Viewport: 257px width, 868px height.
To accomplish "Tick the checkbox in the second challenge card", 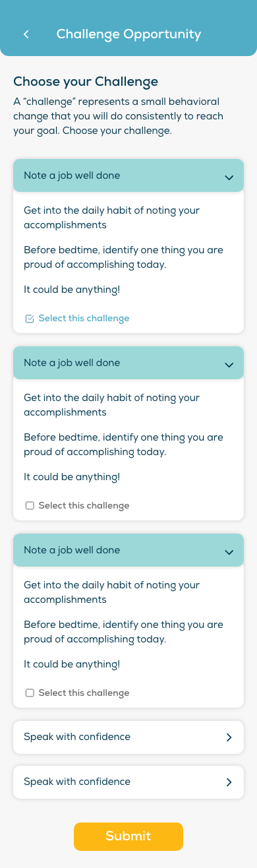I will 30,506.
